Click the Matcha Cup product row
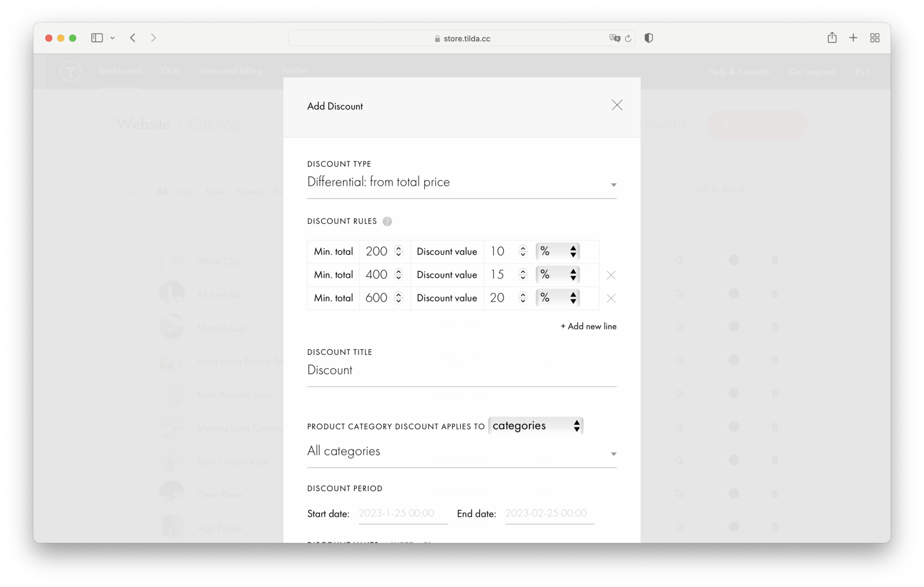This screenshot has width=924, height=587. (221, 328)
